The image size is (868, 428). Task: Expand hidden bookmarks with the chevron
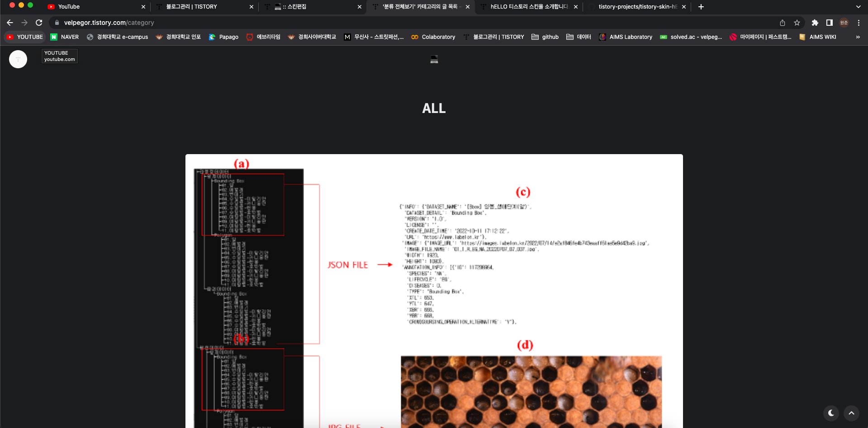857,37
